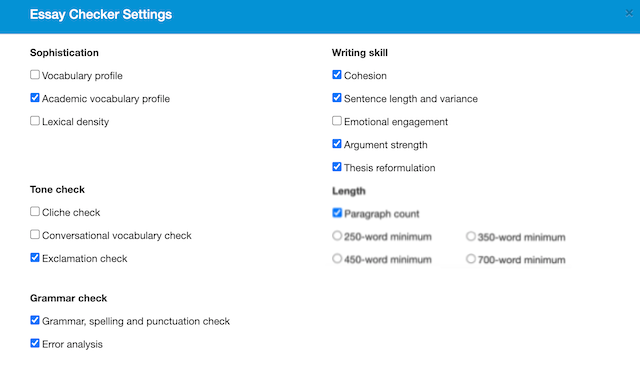Viewport: 640px width, 365px height.
Task: Disable Sentence length and variance
Action: click(337, 98)
